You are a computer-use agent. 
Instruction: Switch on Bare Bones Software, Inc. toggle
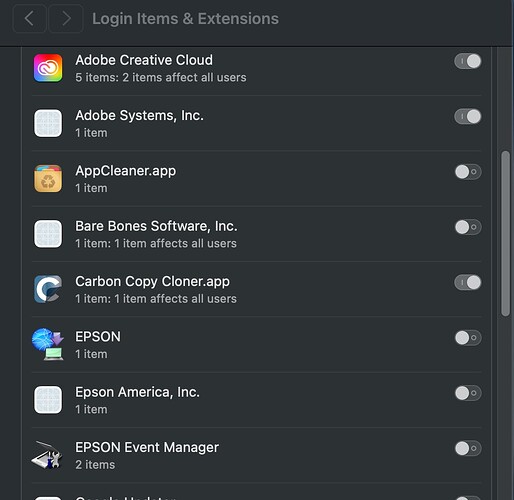coord(468,227)
